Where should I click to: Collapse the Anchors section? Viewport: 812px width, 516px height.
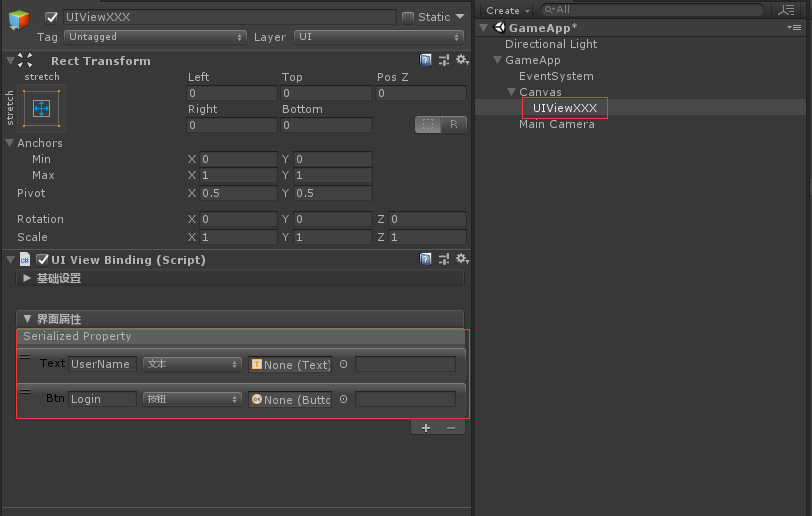coord(10,142)
